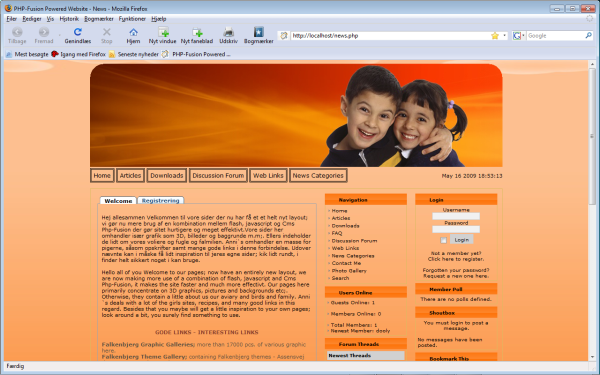Click the throbber activity icon in the menu bar

590,18
